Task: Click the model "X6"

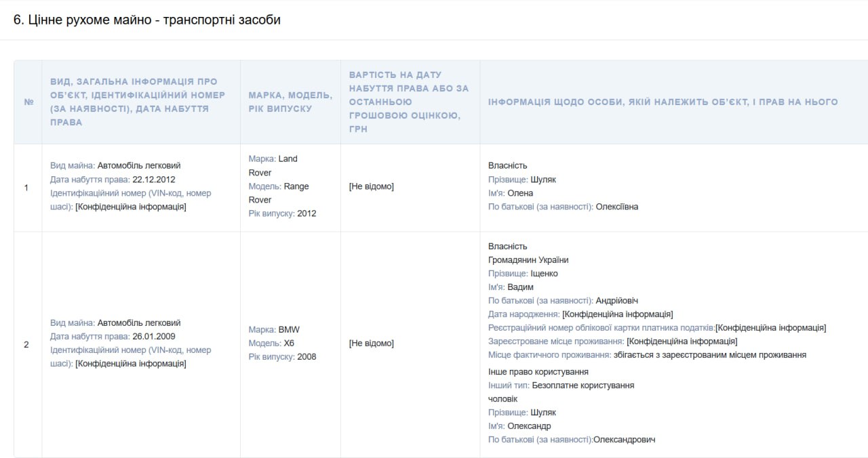Action: [289, 343]
